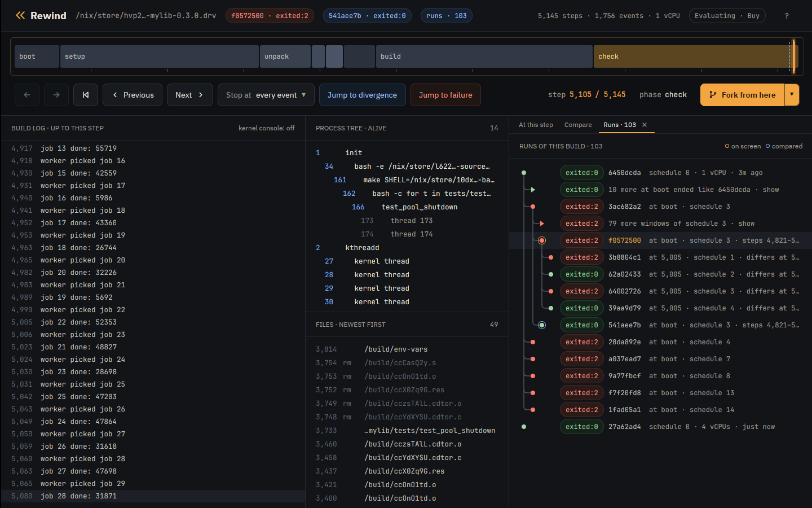
Task: Go to the Previous event
Action: point(133,95)
